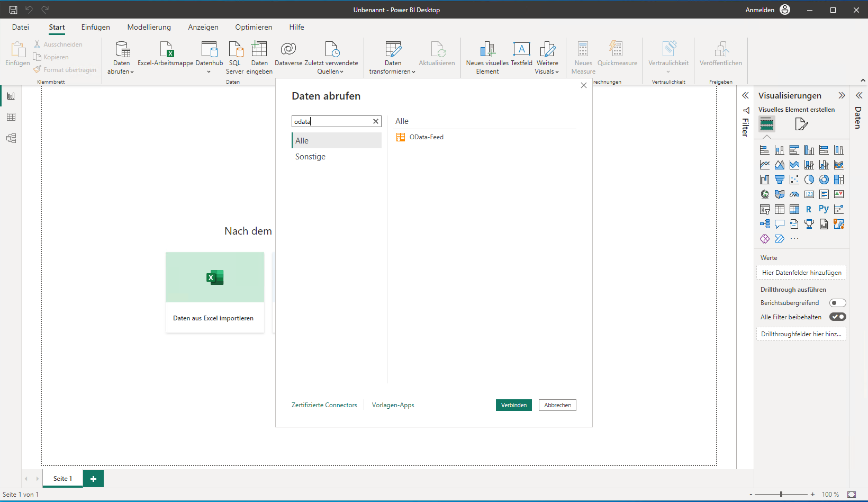The height and width of the screenshot is (502, 868).
Task: Adjust the zoom slider in status bar
Action: (781, 495)
